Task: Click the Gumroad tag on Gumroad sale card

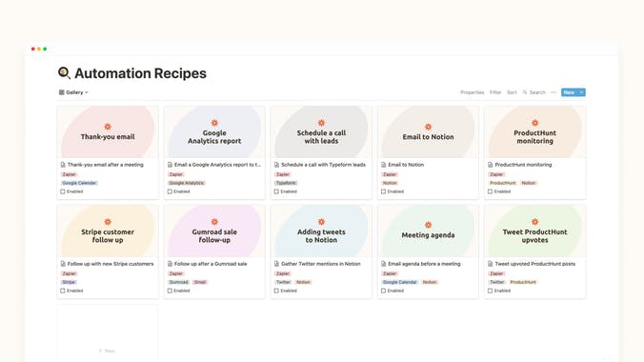Action: tap(179, 282)
